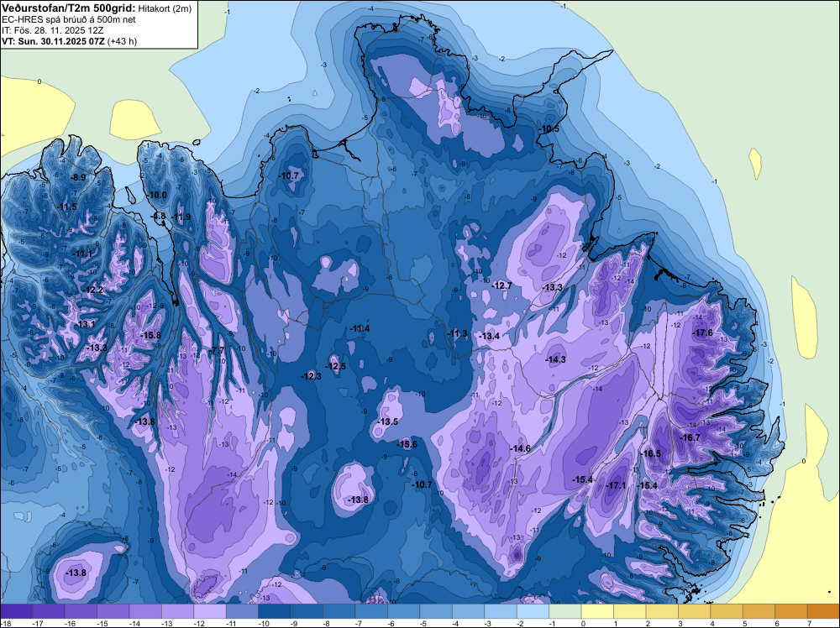
Task: Click the '-11.4' temperature label
Action: tap(360, 328)
